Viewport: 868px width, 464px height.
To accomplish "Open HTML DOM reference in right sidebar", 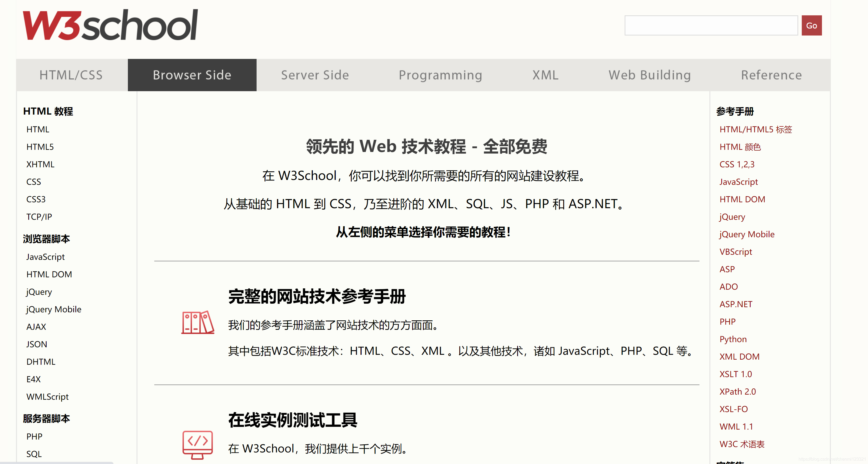I will 742,199.
